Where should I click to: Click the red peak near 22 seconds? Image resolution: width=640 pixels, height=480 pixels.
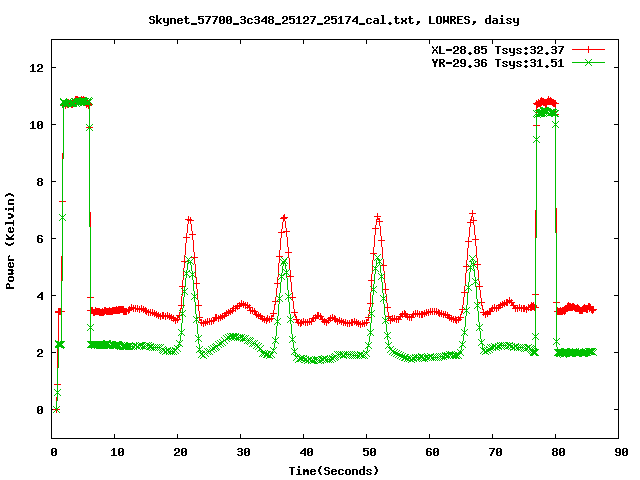click(x=189, y=220)
